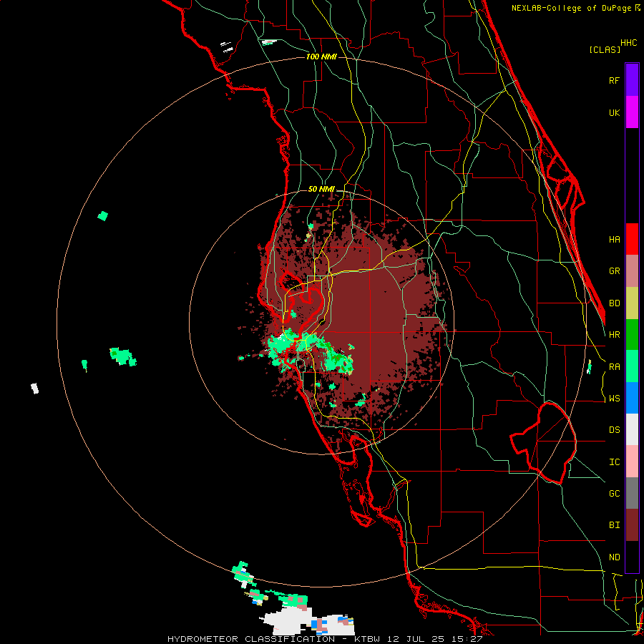Click the 'NEXLAB-College of DuPage' credit text
Image resolution: width=644 pixels, height=644 pixels.
(x=571, y=8)
